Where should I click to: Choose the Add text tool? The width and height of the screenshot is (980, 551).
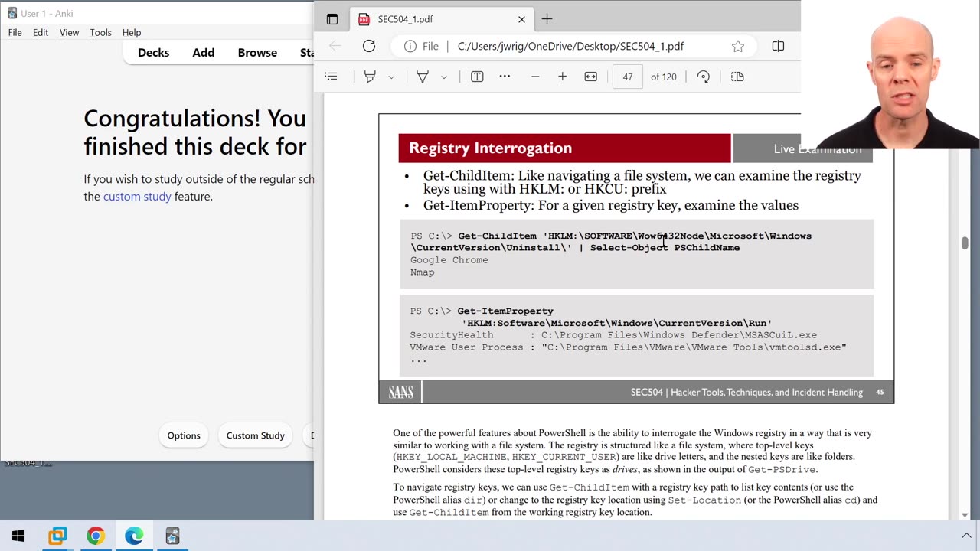click(477, 77)
